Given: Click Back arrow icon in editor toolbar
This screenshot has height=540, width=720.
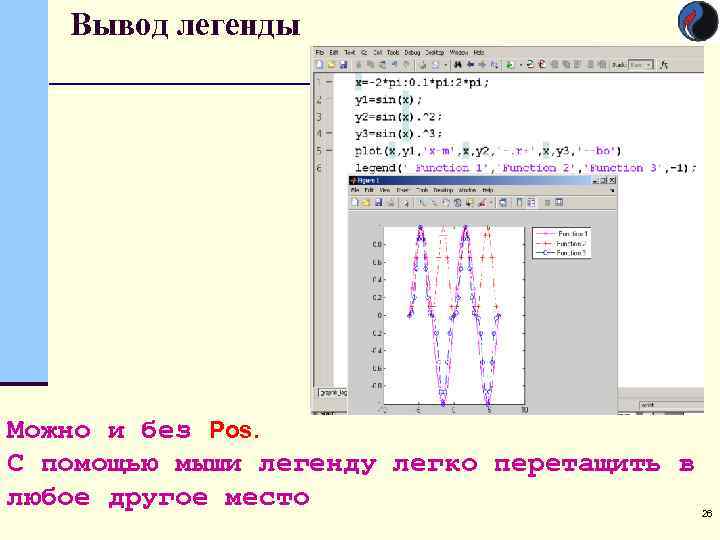Looking at the screenshot, I should click(x=470, y=65).
